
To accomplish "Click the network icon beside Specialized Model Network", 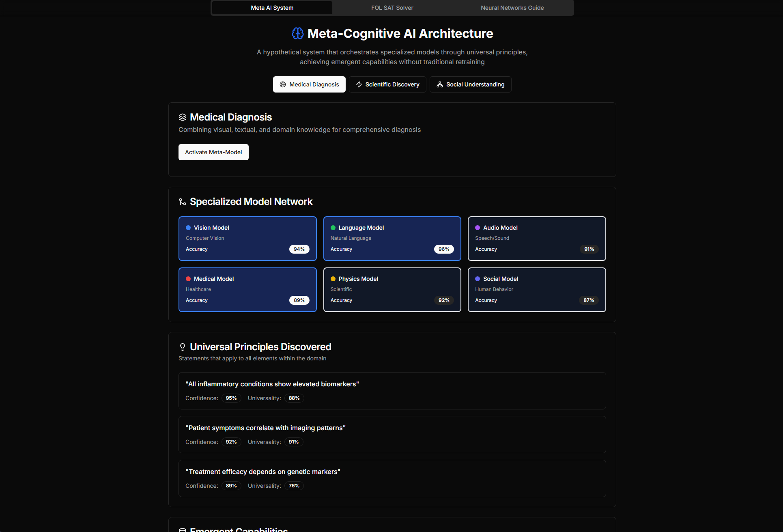I will click(x=182, y=201).
